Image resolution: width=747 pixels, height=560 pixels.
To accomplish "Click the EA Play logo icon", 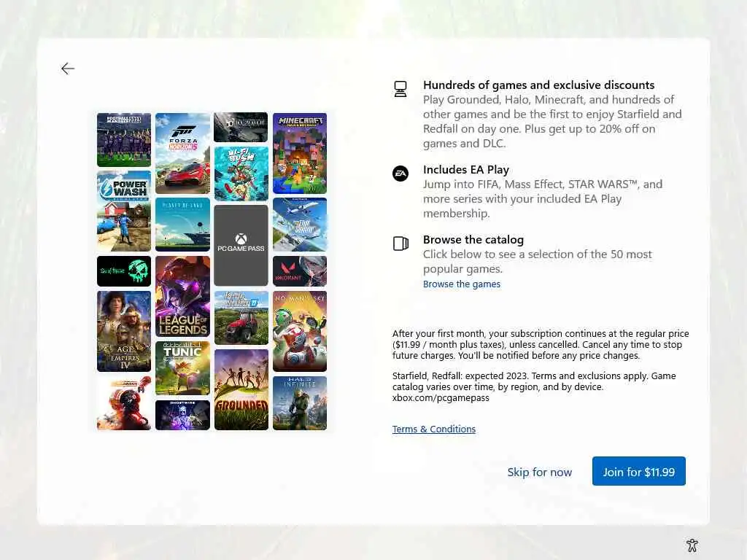I will click(400, 174).
